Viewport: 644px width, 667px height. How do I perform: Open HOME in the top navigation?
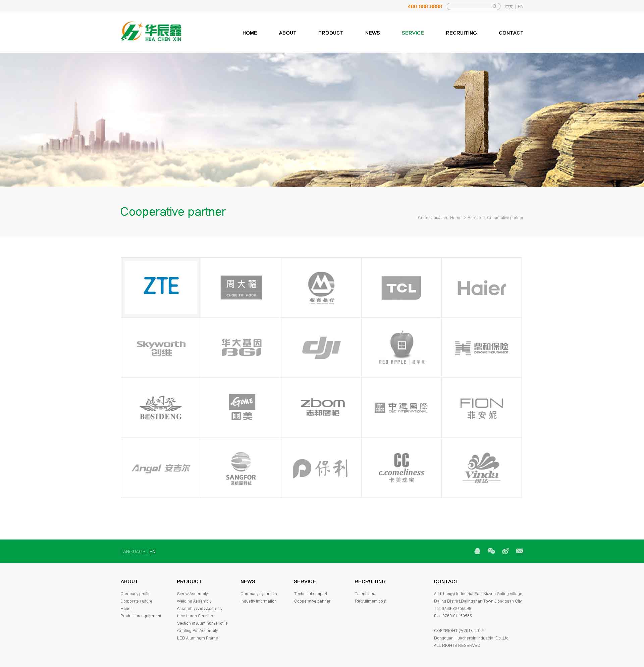(250, 33)
